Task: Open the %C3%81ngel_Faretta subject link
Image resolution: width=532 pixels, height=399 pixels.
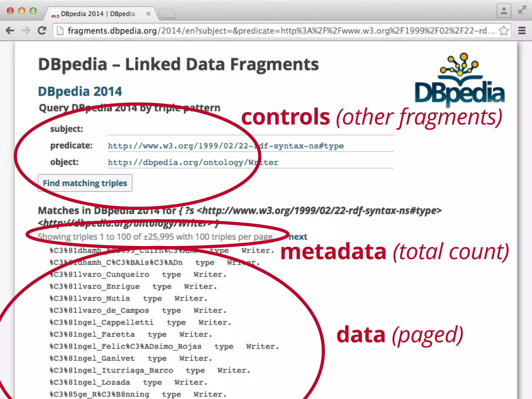Action: click(x=92, y=334)
